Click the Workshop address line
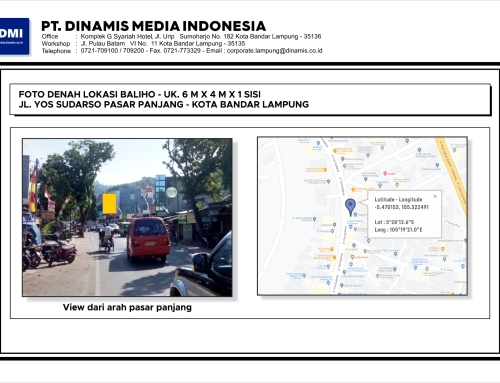Screen dimensions: 500x383 point(143,43)
